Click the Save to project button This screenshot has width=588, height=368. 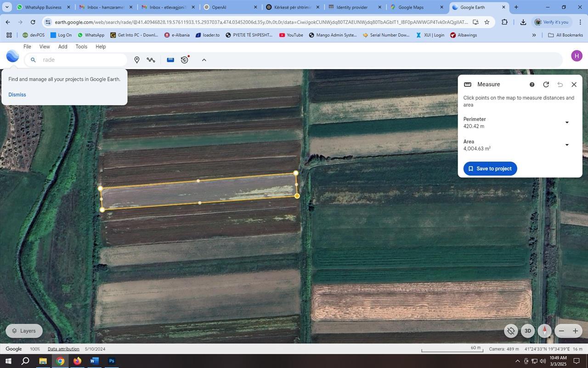pos(490,169)
